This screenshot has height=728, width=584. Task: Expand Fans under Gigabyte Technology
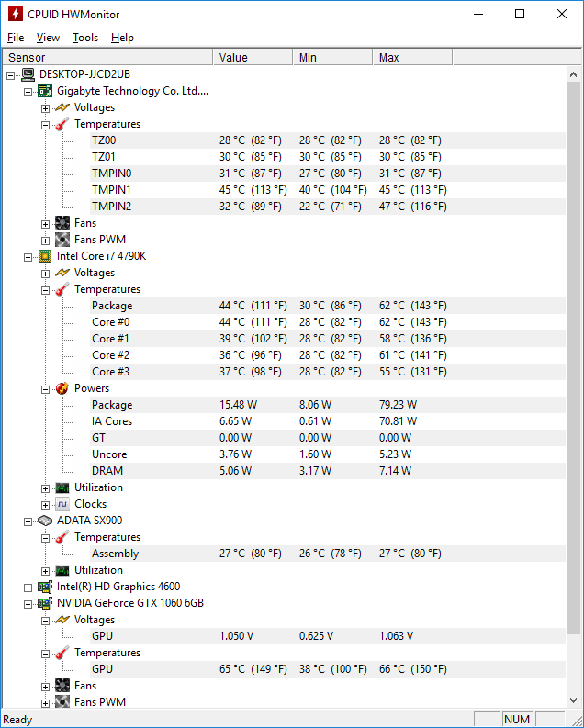(45, 224)
